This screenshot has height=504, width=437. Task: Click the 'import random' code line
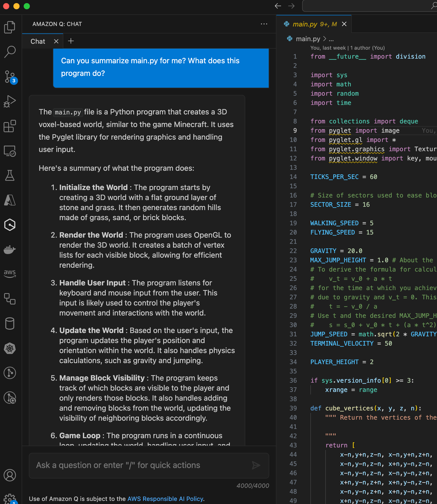(x=334, y=94)
